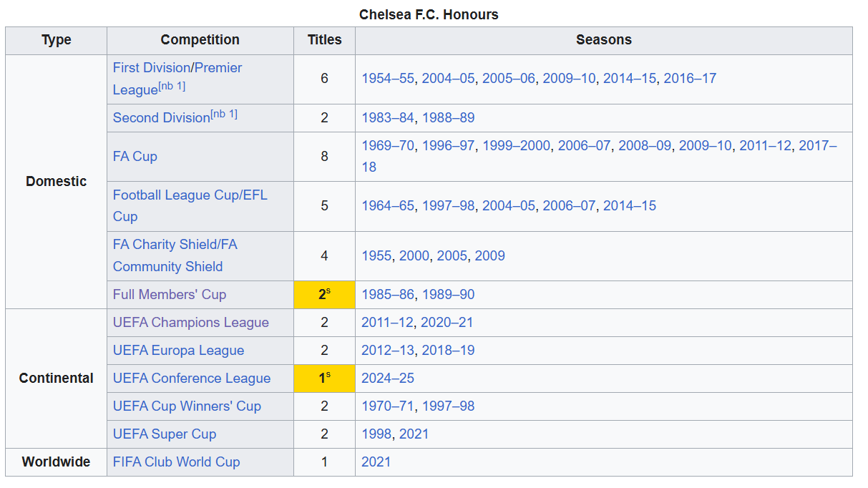Open the First Division/Premier League link

177,79
